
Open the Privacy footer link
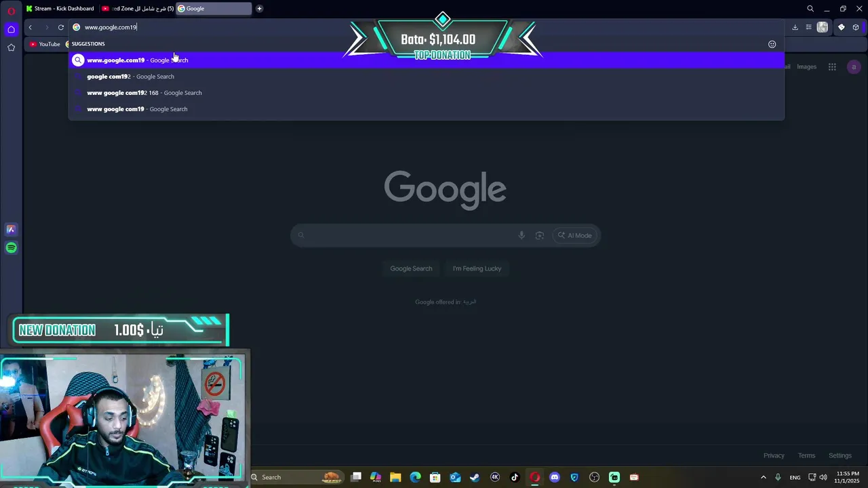[774, 455]
